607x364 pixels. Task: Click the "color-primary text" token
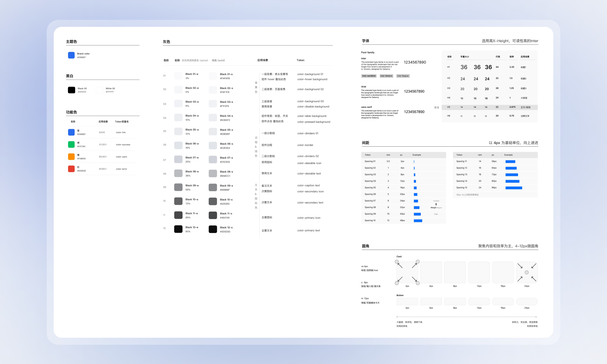[309, 231]
